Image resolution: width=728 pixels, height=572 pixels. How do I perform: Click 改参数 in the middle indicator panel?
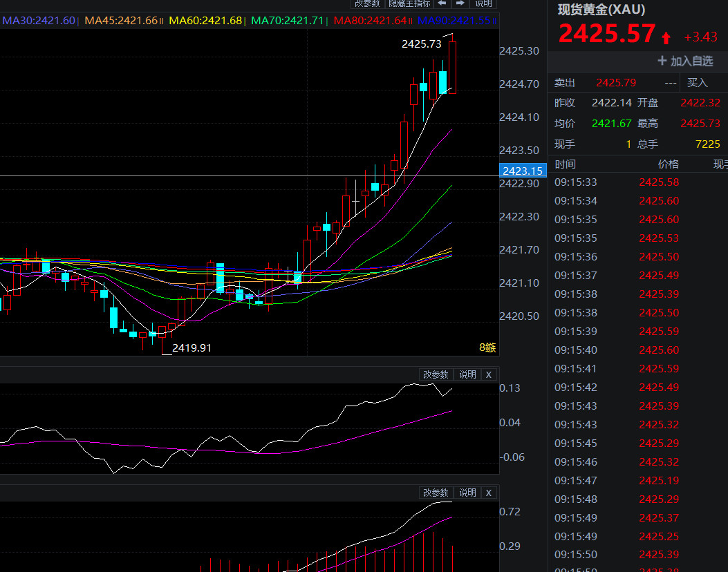[x=436, y=374]
